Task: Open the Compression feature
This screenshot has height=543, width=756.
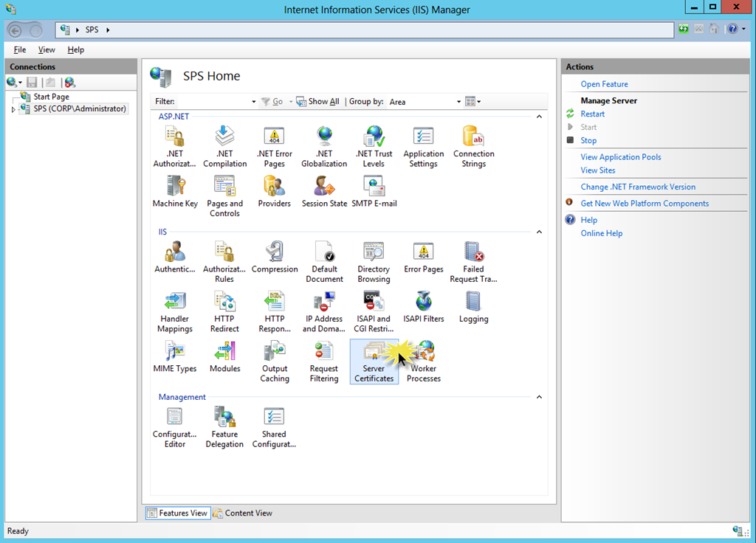Action: click(275, 257)
